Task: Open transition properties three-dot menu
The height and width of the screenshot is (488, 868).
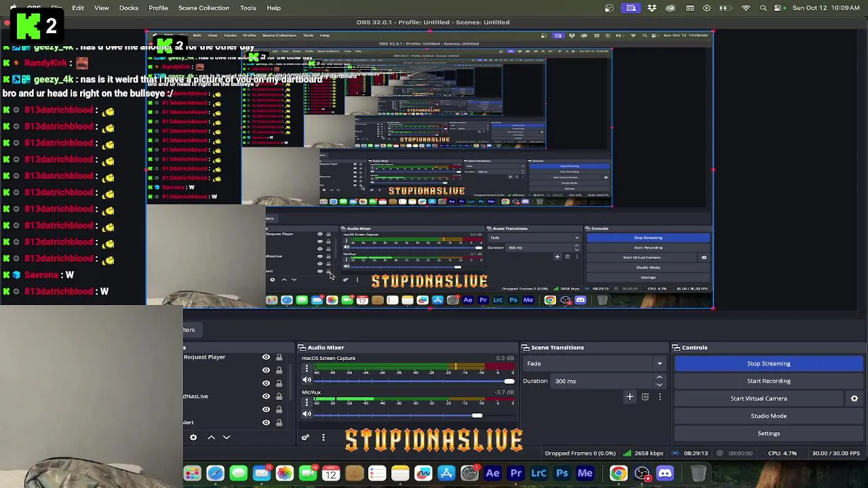Action: (660, 397)
